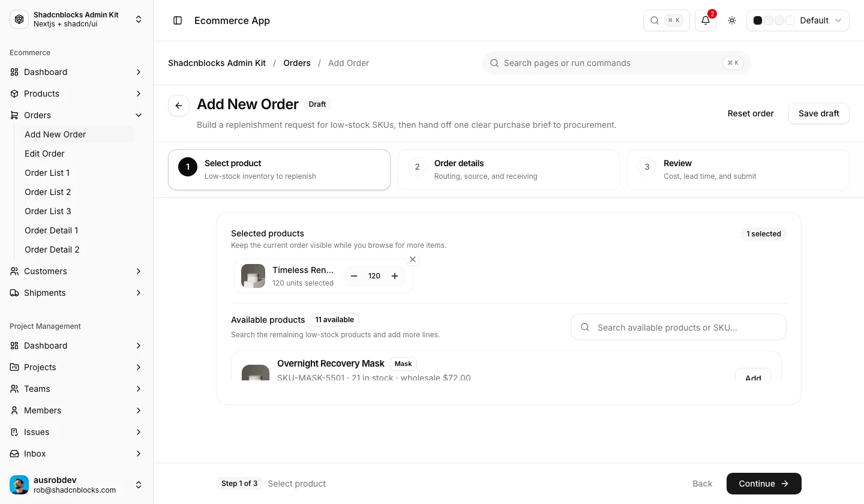The width and height of the screenshot is (864, 504).
Task: Click the header search icon button
Action: [667, 20]
